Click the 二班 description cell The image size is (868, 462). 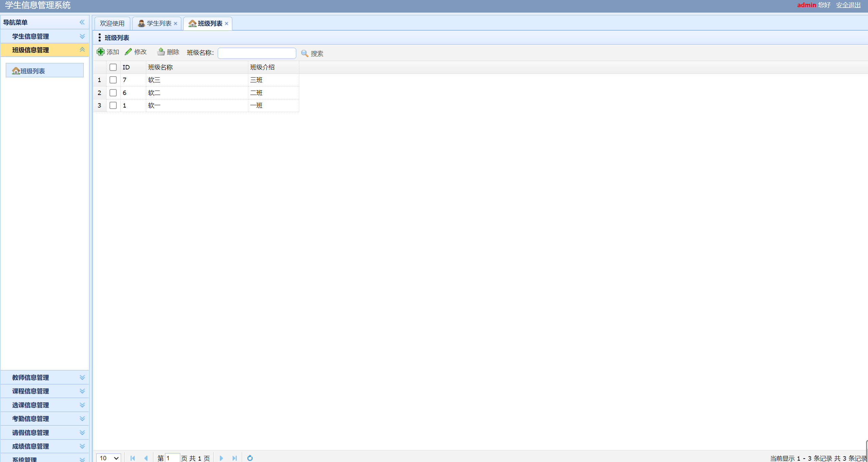273,93
